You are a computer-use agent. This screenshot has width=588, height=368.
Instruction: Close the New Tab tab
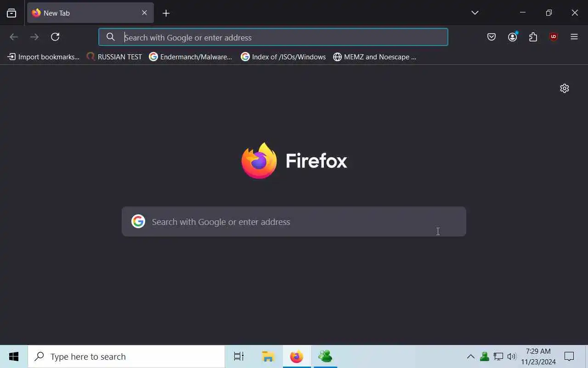tap(144, 13)
